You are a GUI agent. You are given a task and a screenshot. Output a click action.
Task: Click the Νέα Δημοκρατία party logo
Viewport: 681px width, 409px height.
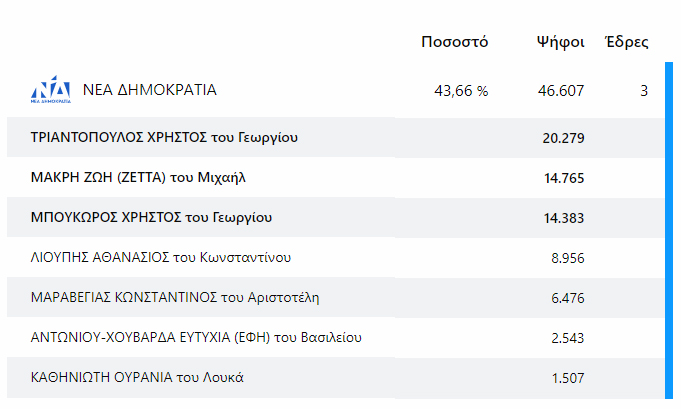point(51,90)
